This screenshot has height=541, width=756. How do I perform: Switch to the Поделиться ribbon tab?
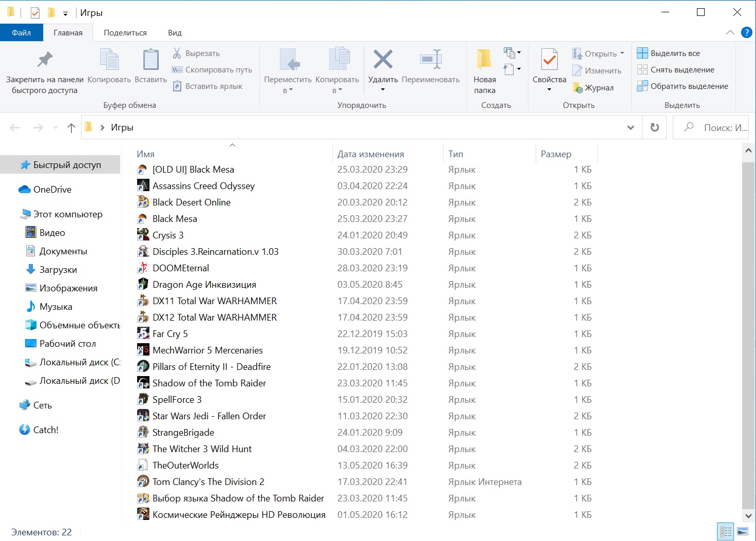tap(125, 32)
